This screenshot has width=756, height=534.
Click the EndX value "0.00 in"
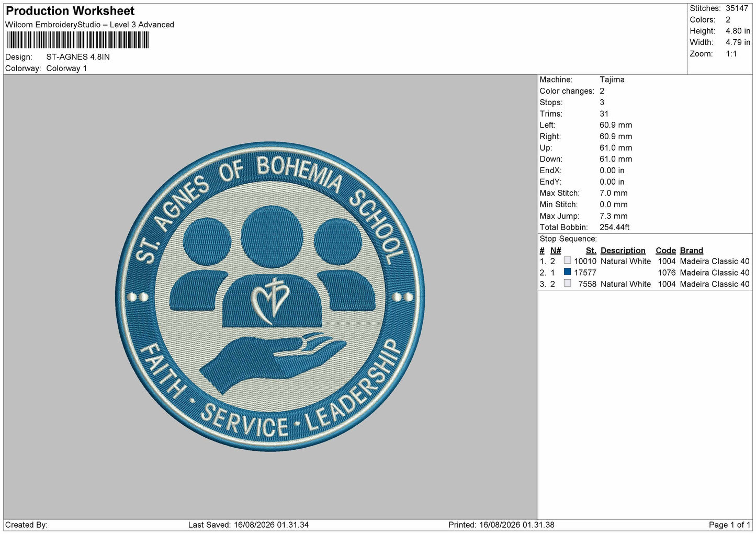coord(612,171)
